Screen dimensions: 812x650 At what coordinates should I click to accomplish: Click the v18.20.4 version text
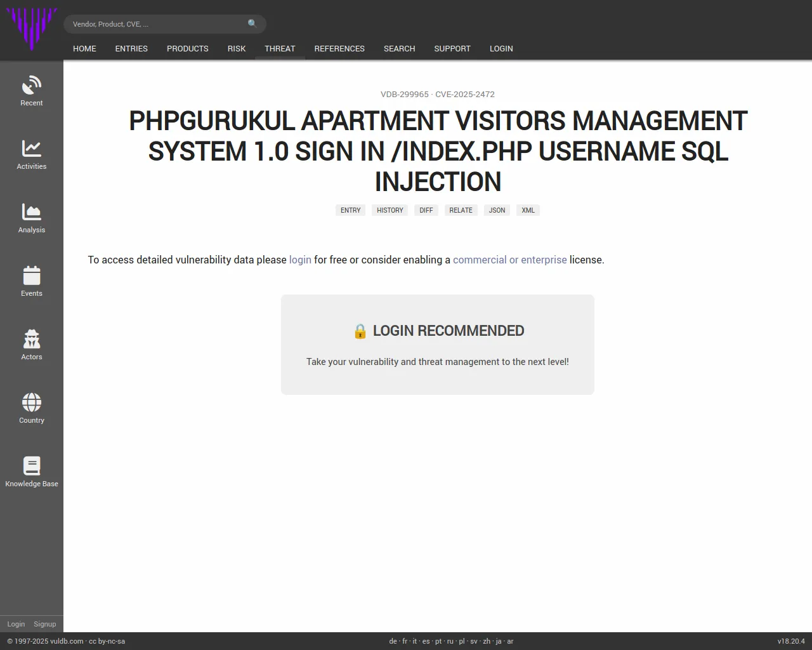point(791,641)
